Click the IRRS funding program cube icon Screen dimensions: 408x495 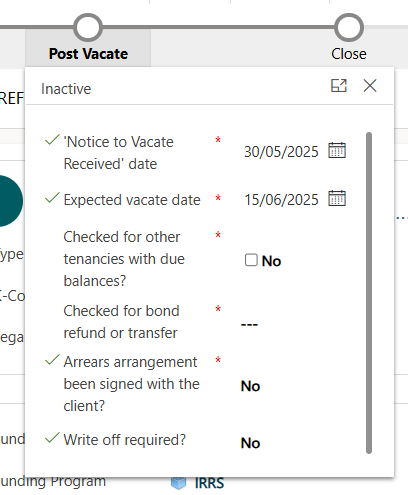point(178,483)
